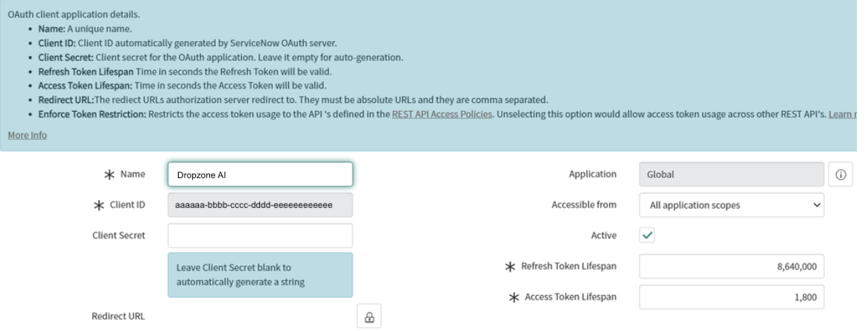Open the Accessible from dropdown
Screen dimensions: 868x331
[731, 205]
